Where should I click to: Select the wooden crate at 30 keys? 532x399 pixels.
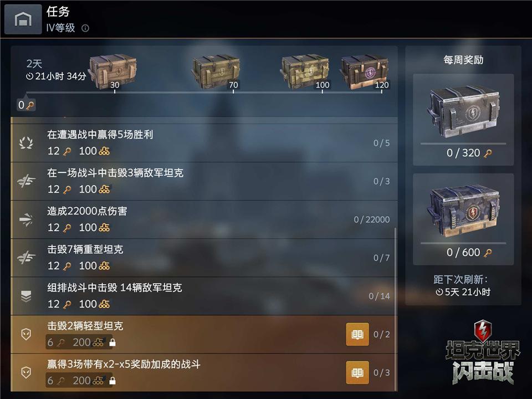click(113, 71)
